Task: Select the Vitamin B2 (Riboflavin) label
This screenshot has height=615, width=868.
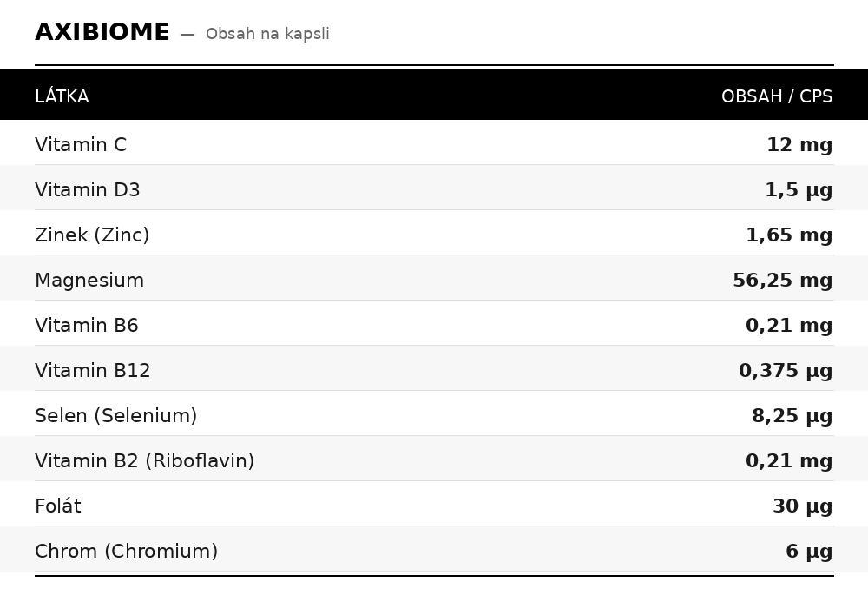Action: [145, 461]
